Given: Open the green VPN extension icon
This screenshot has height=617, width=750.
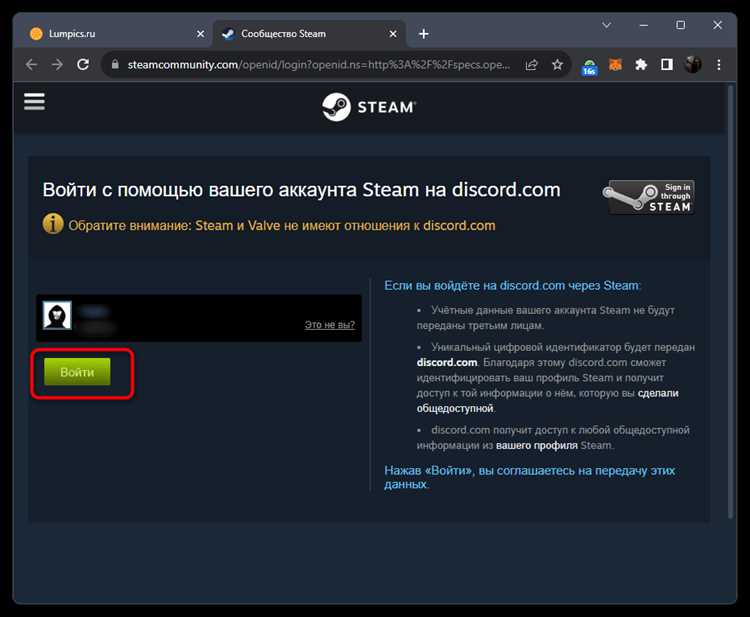Looking at the screenshot, I should click(x=589, y=66).
